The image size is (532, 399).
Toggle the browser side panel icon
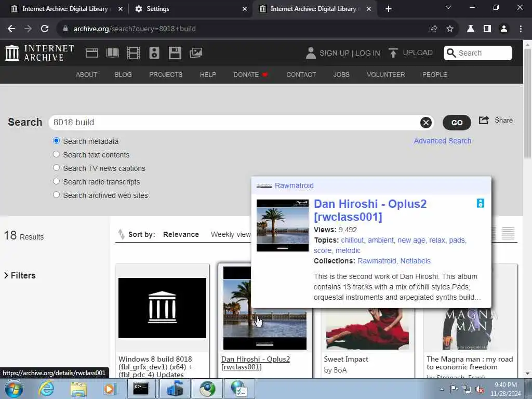[x=487, y=29]
